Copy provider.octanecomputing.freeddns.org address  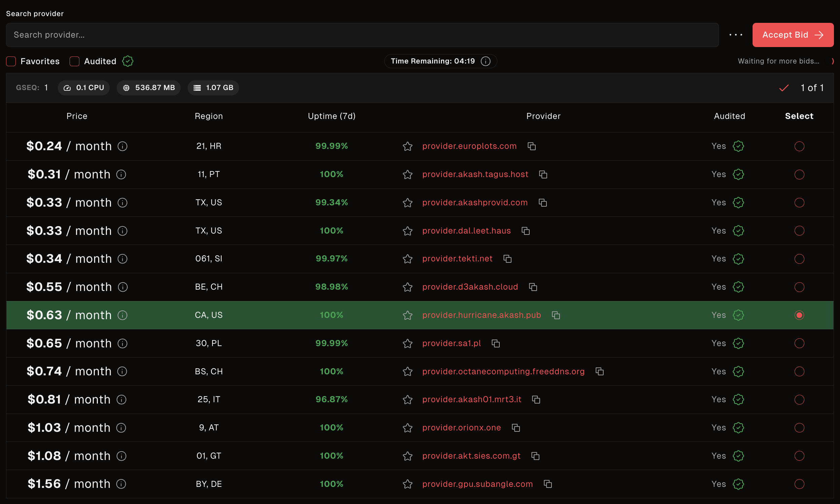[600, 372]
